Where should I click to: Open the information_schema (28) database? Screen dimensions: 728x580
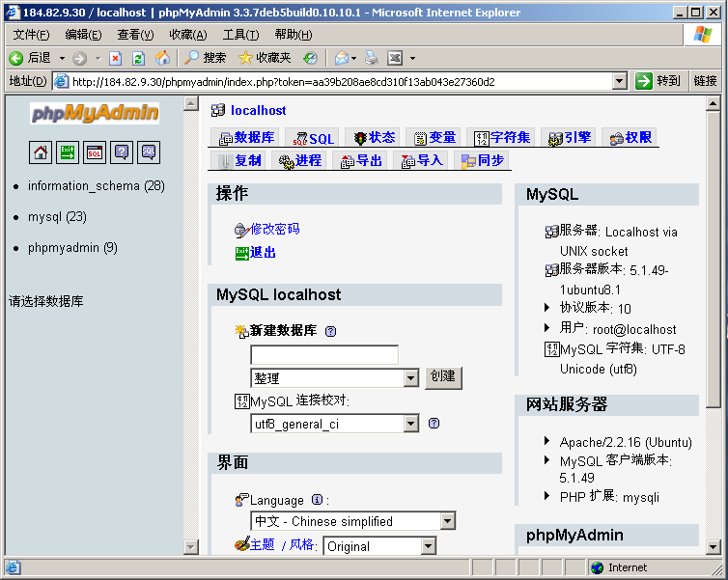point(96,186)
